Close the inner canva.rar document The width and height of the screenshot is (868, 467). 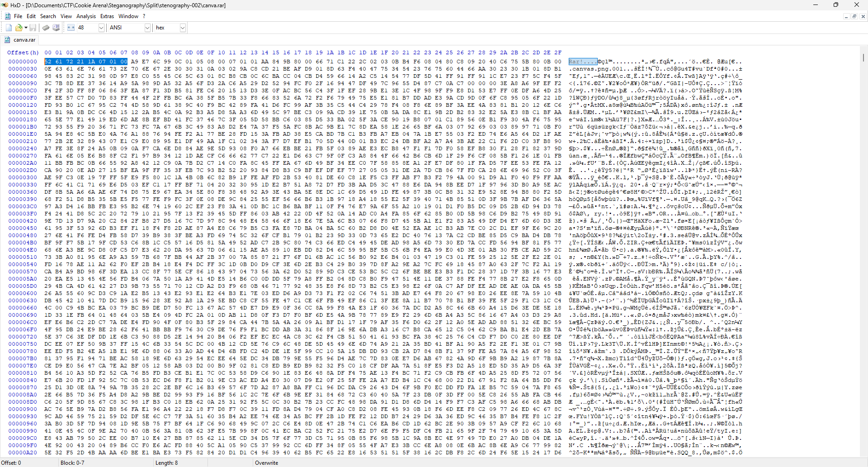click(x=863, y=16)
